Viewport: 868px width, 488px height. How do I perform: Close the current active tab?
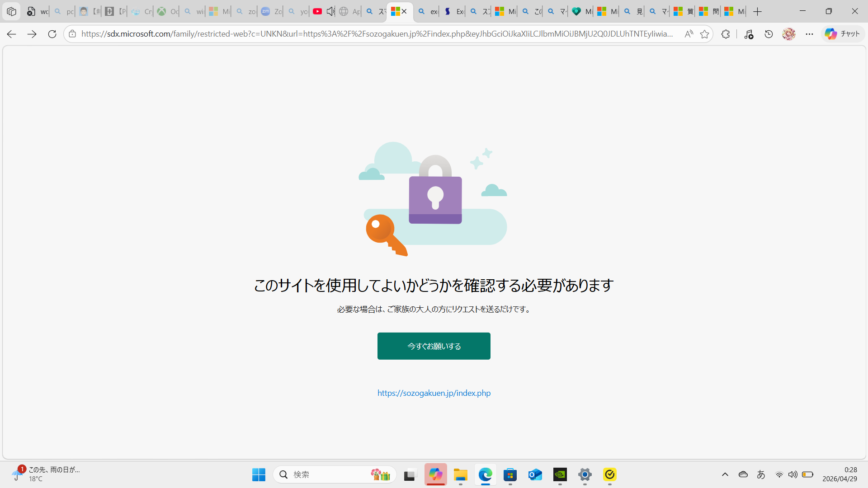click(x=404, y=12)
